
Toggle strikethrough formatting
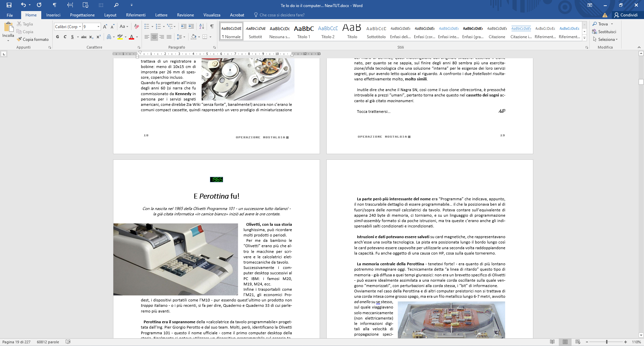[84, 37]
